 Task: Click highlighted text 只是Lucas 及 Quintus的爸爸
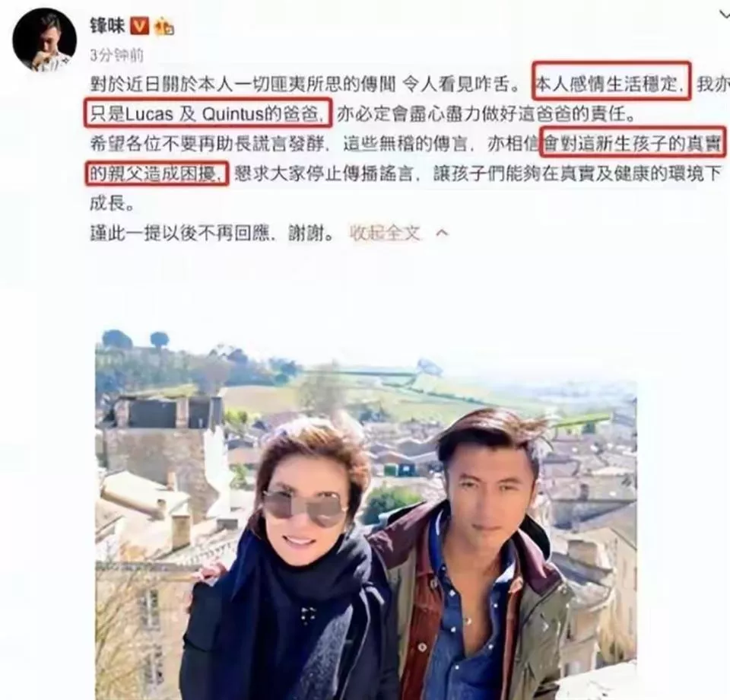[208, 113]
